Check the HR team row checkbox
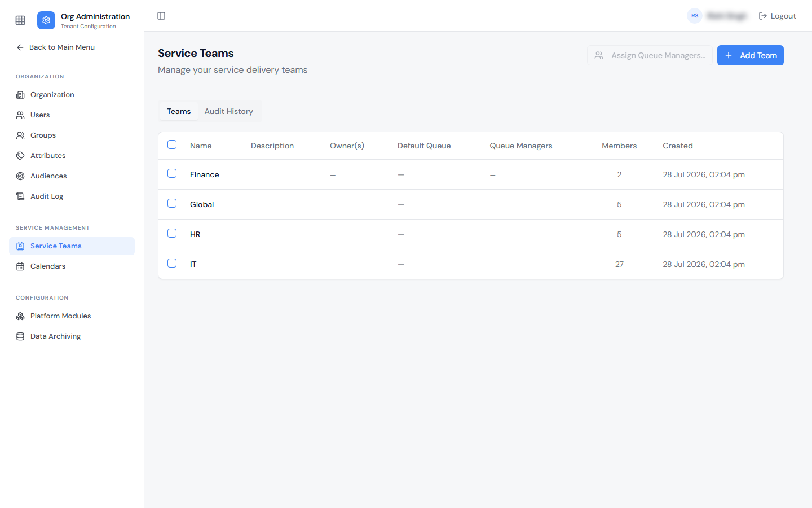Viewport: 812px width, 508px height. 172,233
